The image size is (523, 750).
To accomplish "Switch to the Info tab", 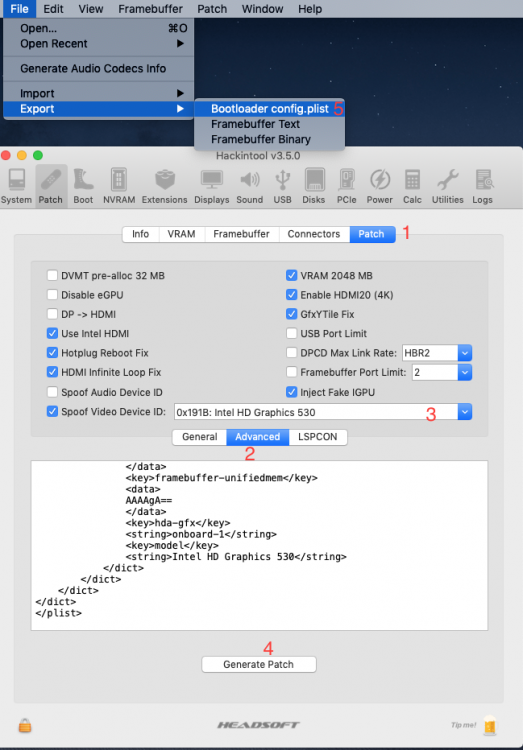I will click(x=140, y=234).
